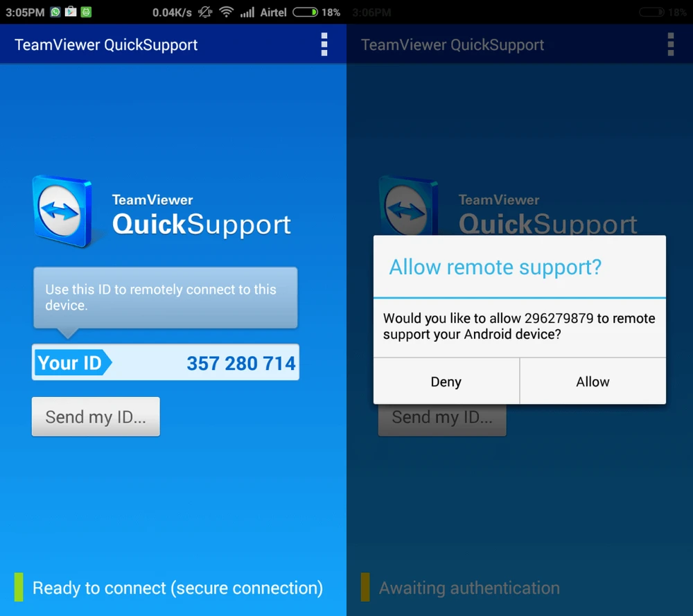Viewport: 693px width, 616px height.
Task: Click dimmed Send my ID behind dialog
Action: pos(442,420)
